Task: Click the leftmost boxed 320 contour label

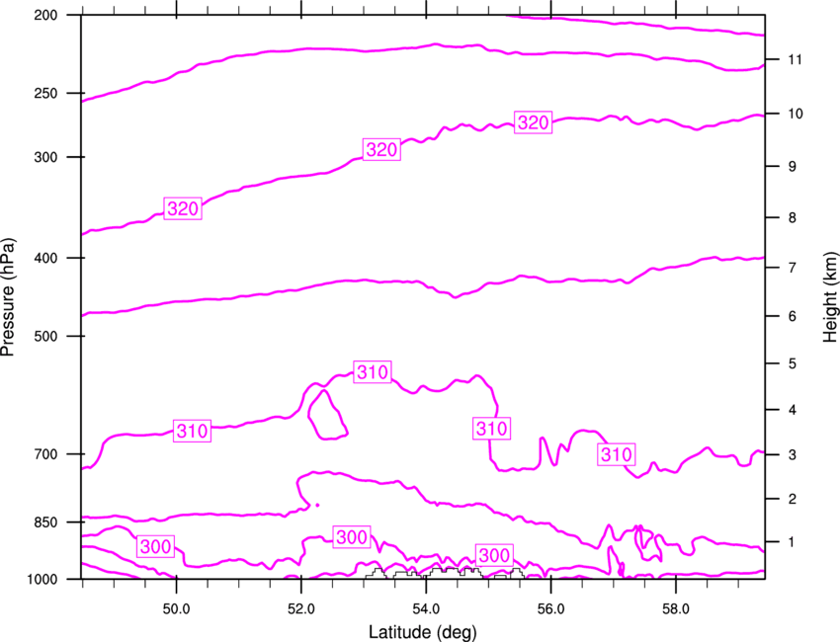Action: tap(183, 208)
